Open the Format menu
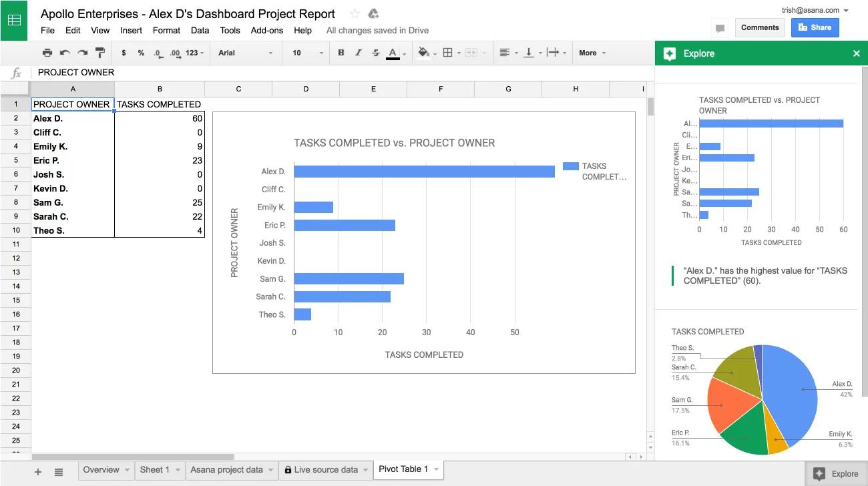868x486 pixels. click(x=166, y=30)
